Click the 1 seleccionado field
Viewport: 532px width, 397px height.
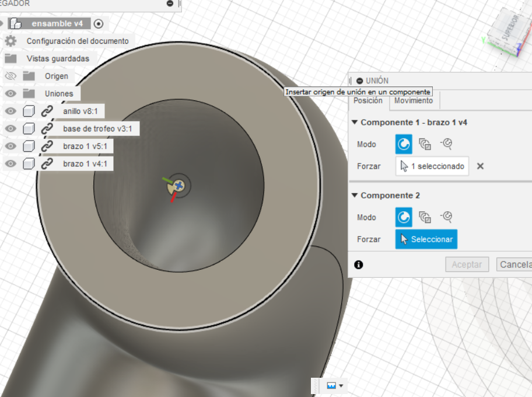click(432, 166)
